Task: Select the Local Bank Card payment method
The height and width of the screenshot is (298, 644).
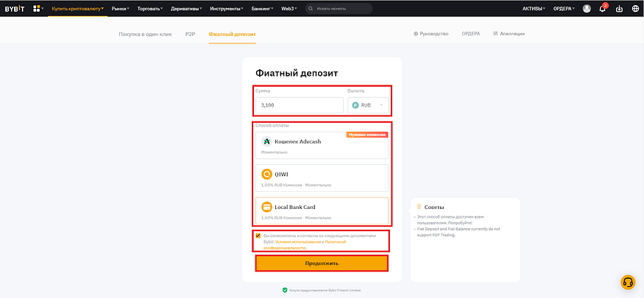Action: coord(322,210)
